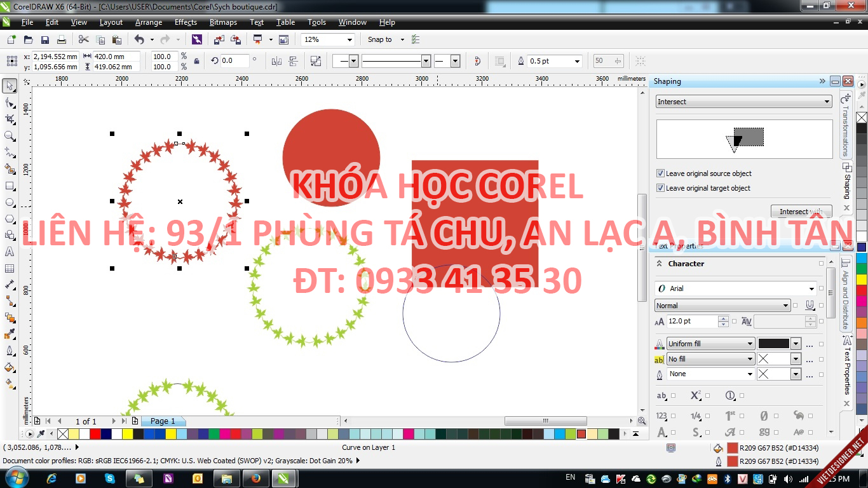Click the rotation angle field

coord(234,61)
